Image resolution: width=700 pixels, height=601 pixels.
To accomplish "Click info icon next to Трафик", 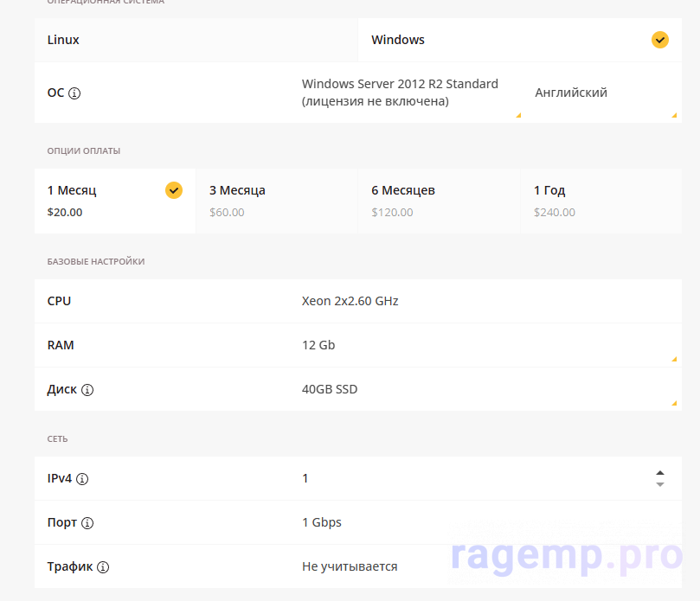I will point(103,567).
